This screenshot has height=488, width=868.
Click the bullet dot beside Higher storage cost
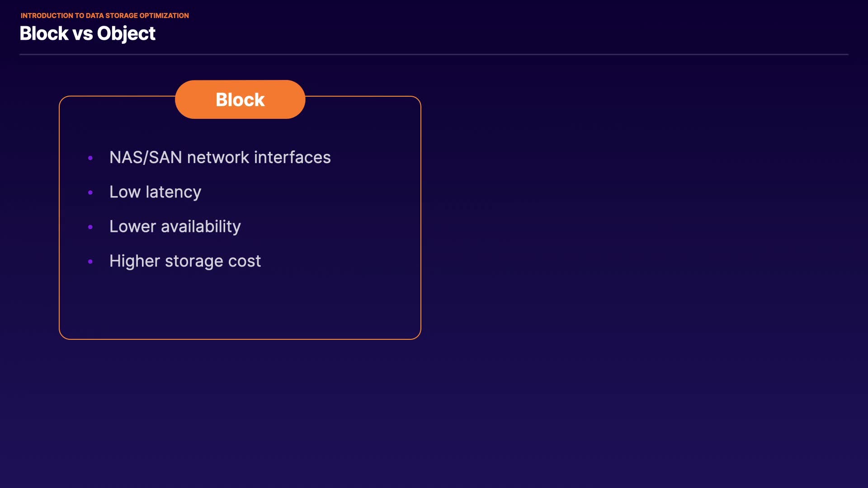click(x=90, y=262)
